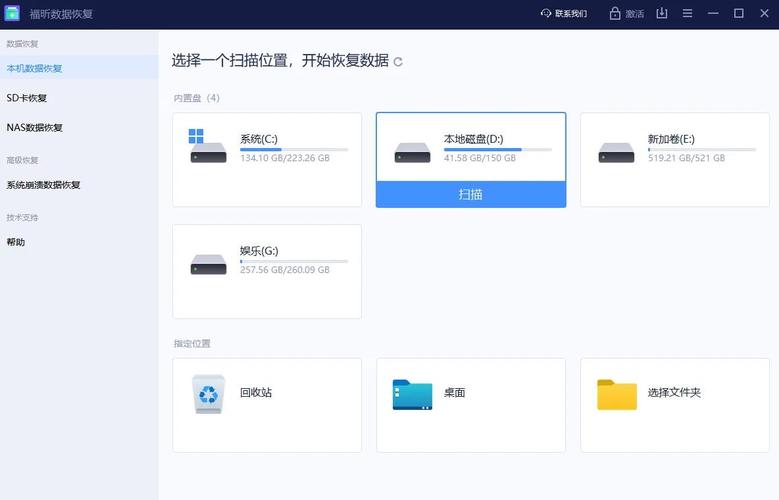Click the yellow folder icon
Viewport: 779px width, 500px height.
point(617,395)
